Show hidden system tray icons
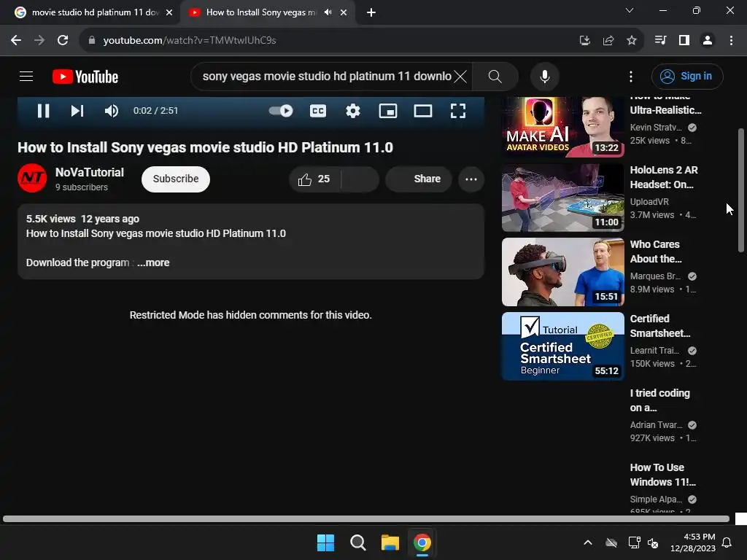This screenshot has height=560, width=747. (x=588, y=542)
